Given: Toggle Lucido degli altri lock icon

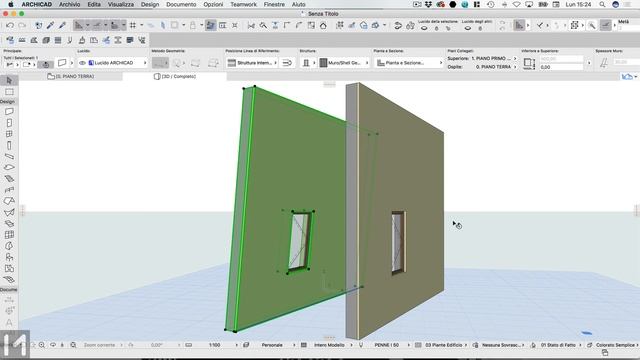Looking at the screenshot, I should (x=480, y=28).
